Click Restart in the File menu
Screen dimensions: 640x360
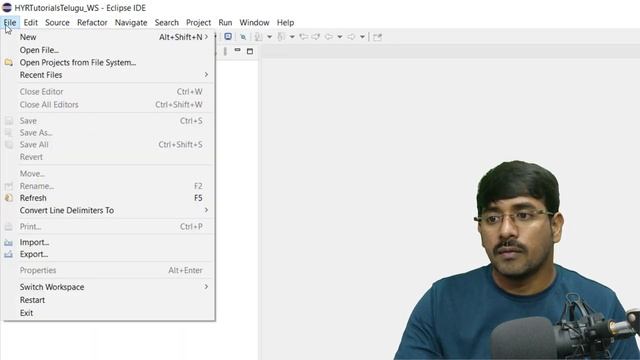click(x=108, y=300)
